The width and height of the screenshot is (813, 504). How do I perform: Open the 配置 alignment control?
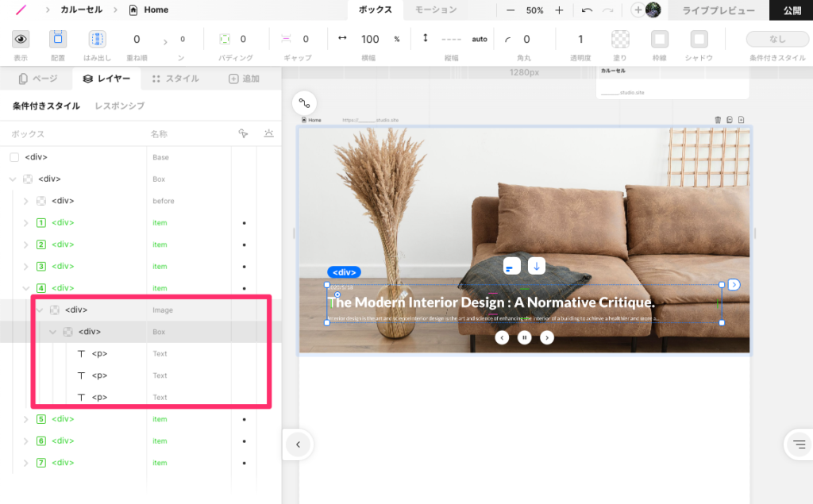[x=57, y=39]
